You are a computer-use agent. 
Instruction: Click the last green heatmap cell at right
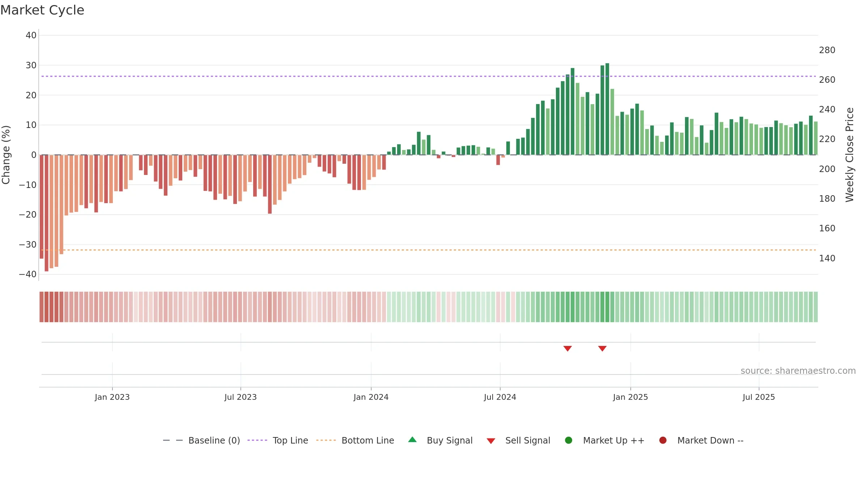click(816, 307)
